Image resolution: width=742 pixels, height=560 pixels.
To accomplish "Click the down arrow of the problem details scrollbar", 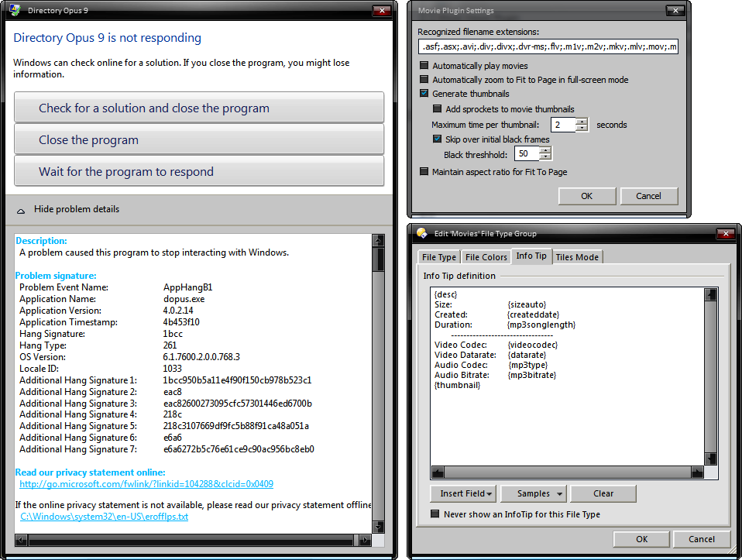I will click(x=378, y=527).
